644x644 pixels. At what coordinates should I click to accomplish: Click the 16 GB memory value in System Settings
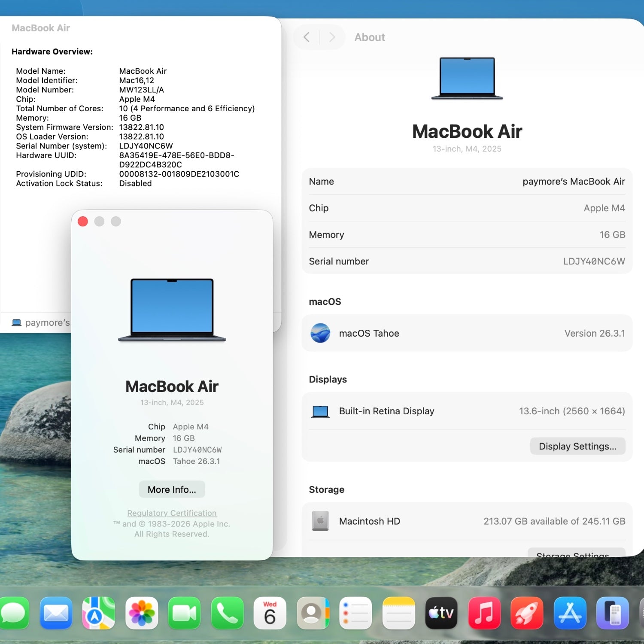tap(612, 235)
